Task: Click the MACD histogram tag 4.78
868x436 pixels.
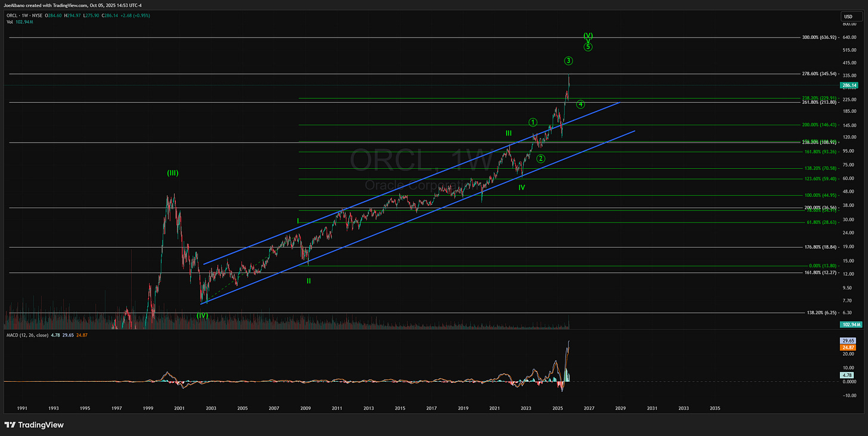Action: [847, 375]
